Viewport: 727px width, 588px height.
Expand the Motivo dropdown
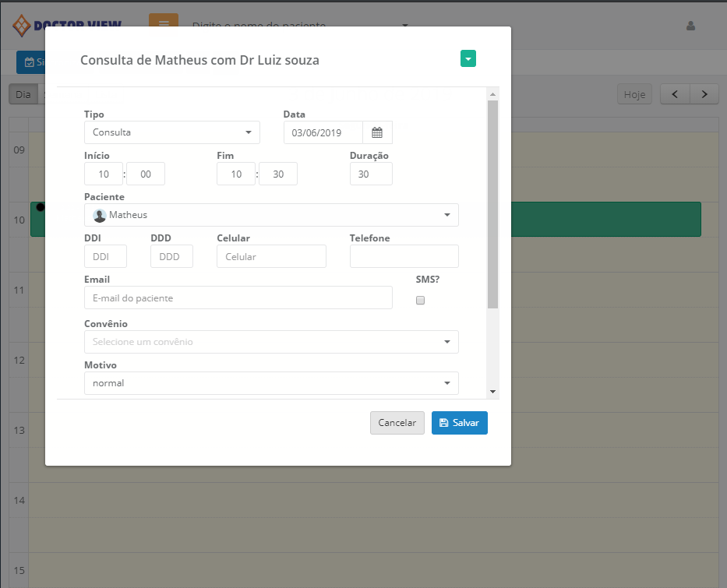[x=271, y=383]
